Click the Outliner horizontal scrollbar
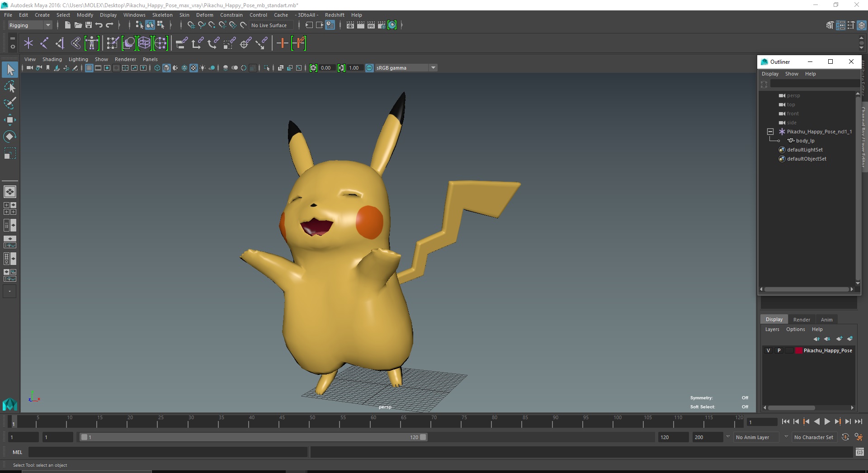 click(807, 289)
